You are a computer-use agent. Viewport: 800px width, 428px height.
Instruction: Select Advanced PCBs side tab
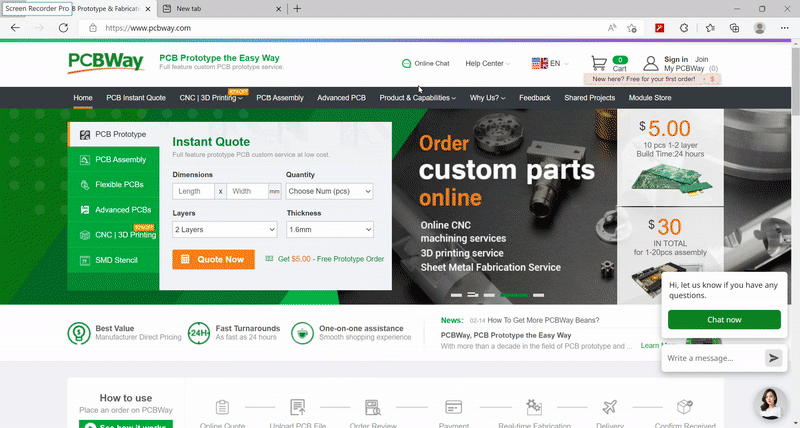point(113,210)
